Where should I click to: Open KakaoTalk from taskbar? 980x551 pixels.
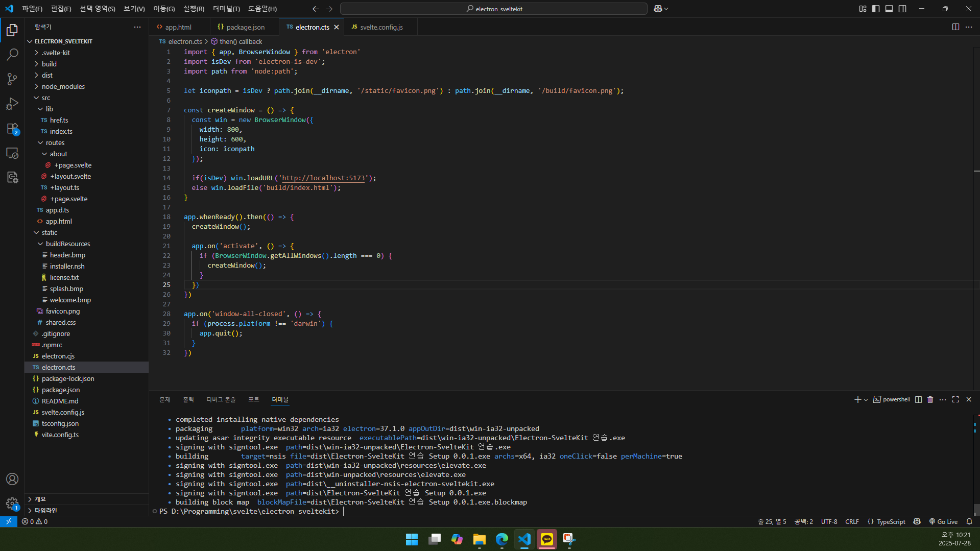(x=547, y=539)
